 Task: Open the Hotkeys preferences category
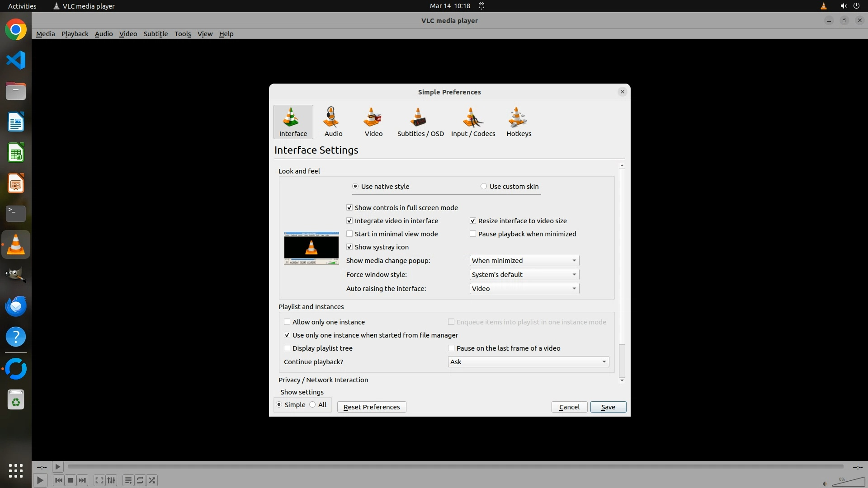tap(519, 122)
